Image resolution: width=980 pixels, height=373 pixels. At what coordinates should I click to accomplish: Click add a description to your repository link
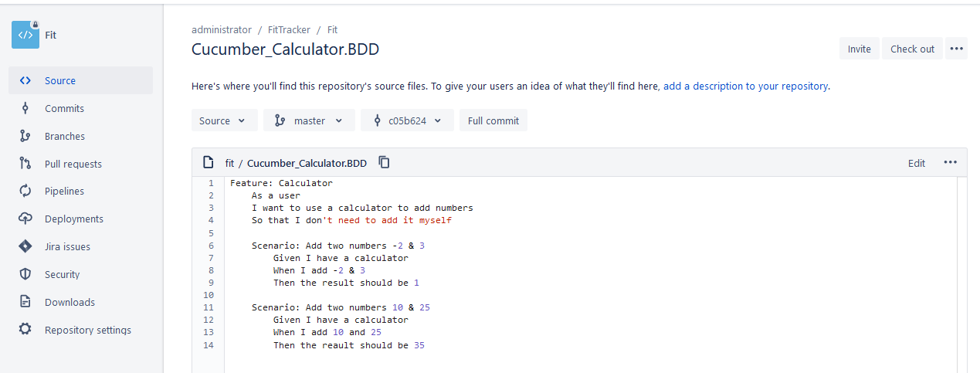coord(745,86)
